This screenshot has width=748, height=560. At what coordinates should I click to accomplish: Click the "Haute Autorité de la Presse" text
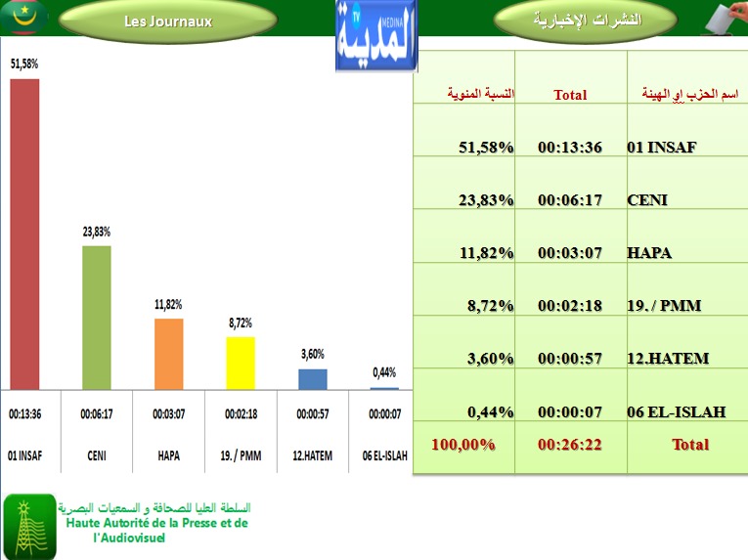[156, 524]
